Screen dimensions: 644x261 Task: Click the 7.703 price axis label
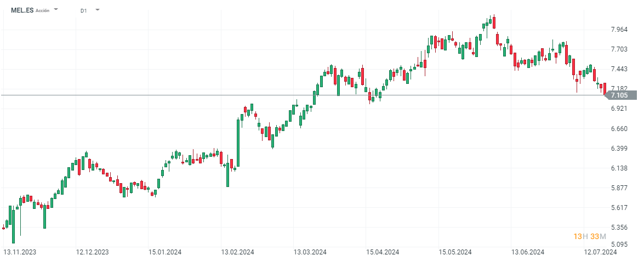[619, 49]
